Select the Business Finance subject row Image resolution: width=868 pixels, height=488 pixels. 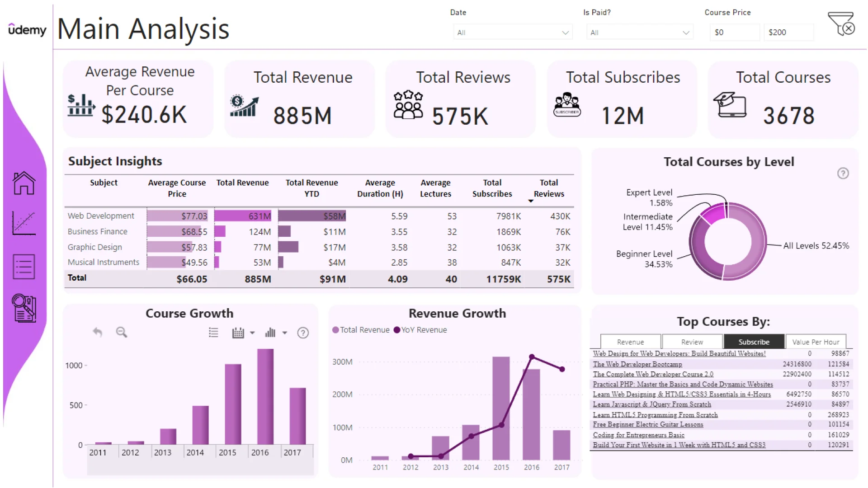pos(319,231)
